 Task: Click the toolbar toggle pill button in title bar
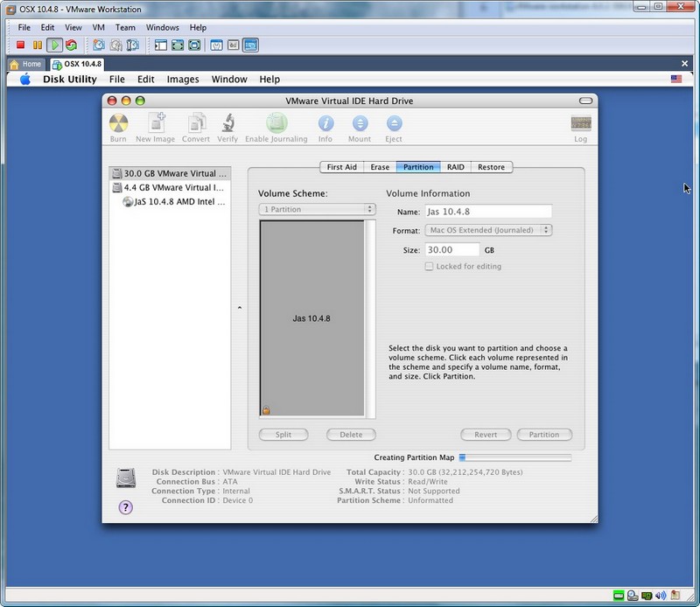coord(585,101)
